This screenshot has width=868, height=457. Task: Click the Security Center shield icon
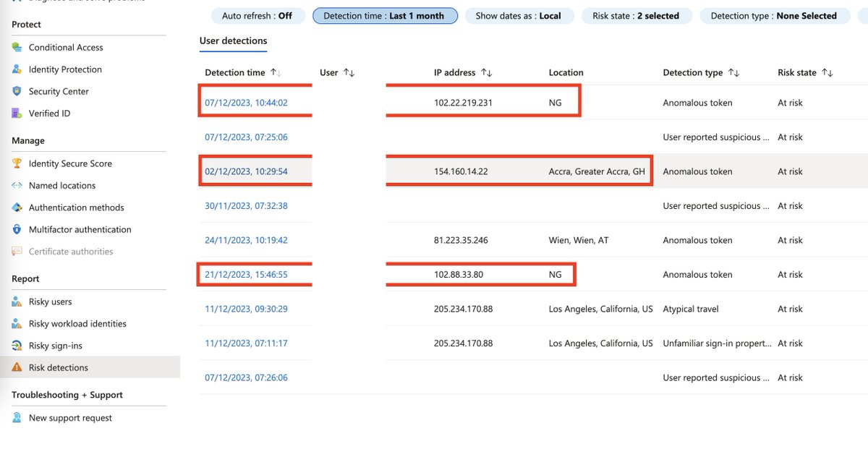[x=17, y=91]
